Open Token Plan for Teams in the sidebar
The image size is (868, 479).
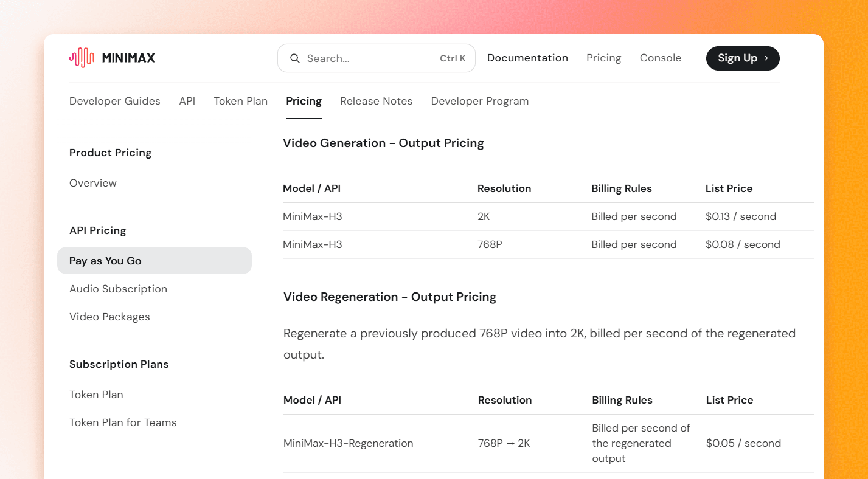[x=123, y=422]
